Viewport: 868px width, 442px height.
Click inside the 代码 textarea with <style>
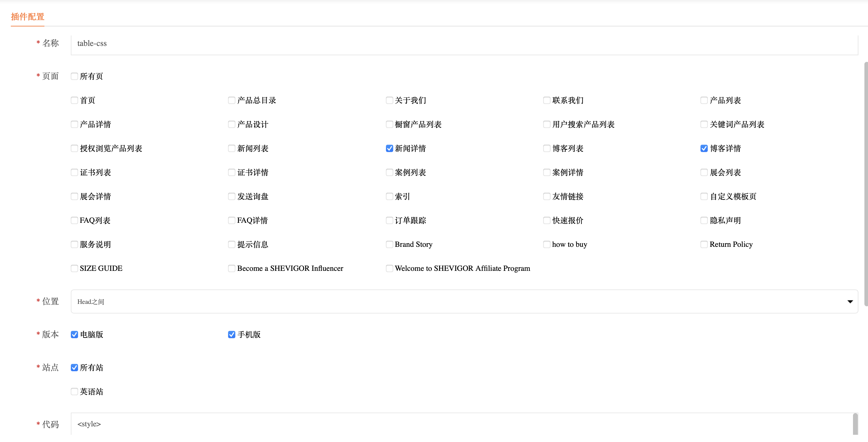pos(464,424)
